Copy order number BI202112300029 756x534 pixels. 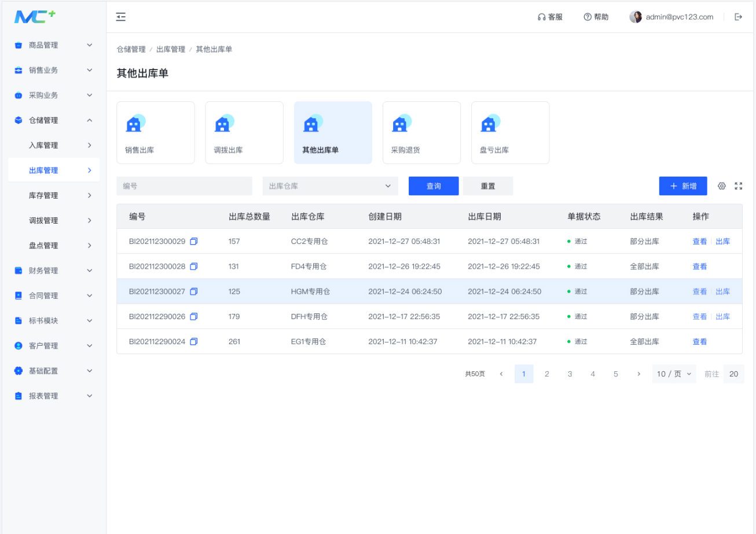click(x=194, y=242)
